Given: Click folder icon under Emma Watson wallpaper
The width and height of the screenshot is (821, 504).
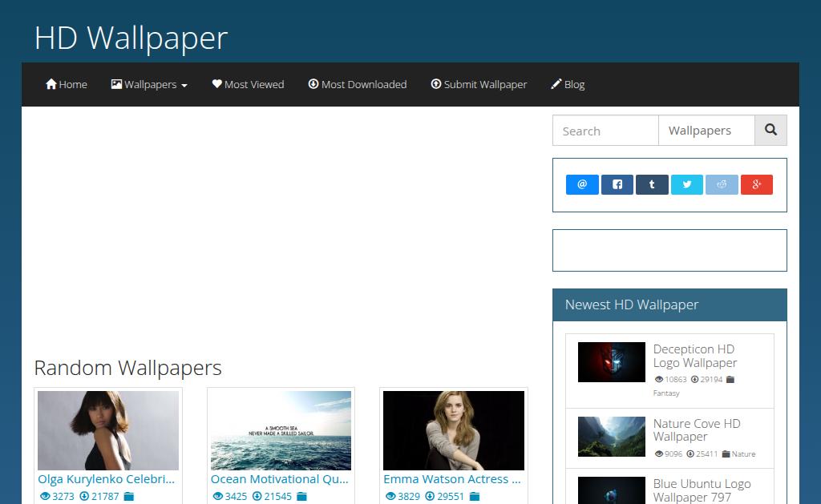Looking at the screenshot, I should [x=475, y=496].
